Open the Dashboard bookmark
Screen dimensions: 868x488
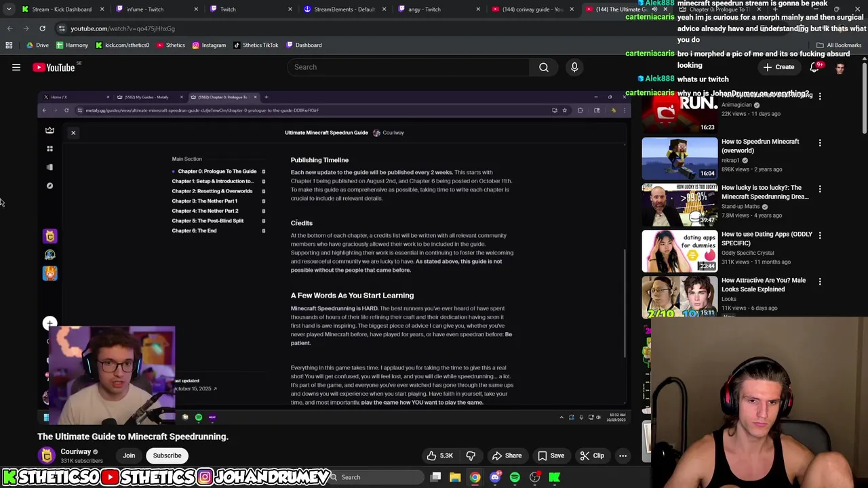(304, 45)
